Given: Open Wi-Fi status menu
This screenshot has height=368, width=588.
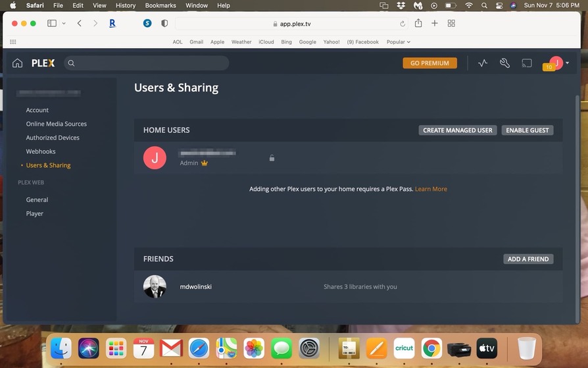Looking at the screenshot, I should coord(469,5).
